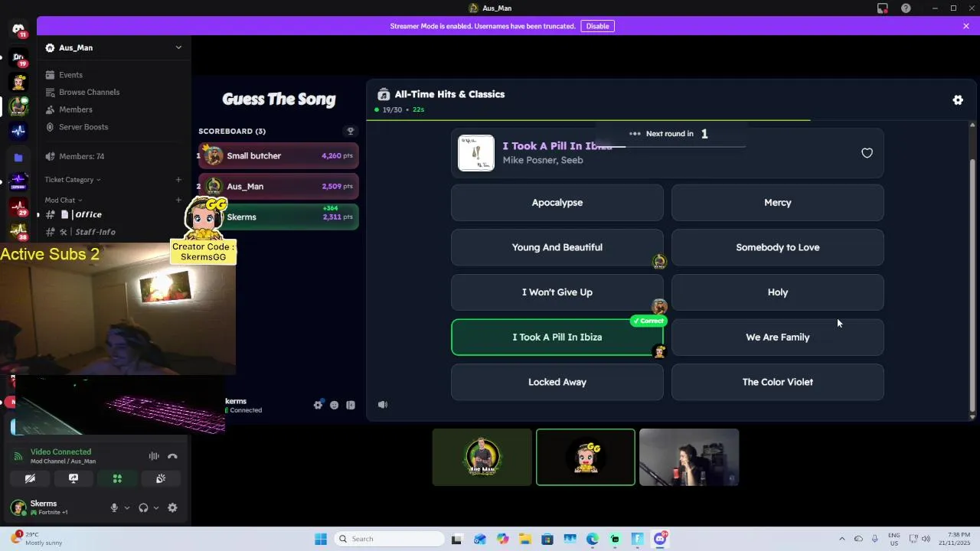Image resolution: width=980 pixels, height=551 pixels.
Task: Select the webcam participant video tile
Action: tap(689, 458)
